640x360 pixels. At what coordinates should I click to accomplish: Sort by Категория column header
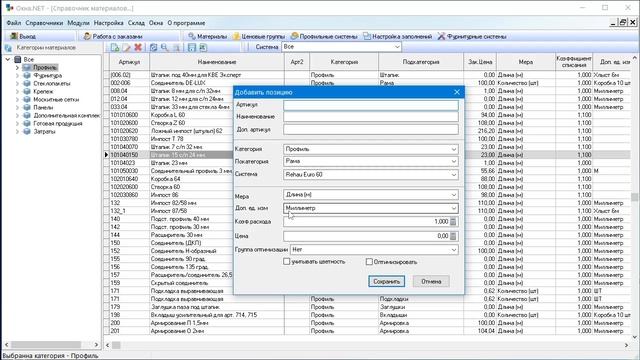[x=344, y=62]
